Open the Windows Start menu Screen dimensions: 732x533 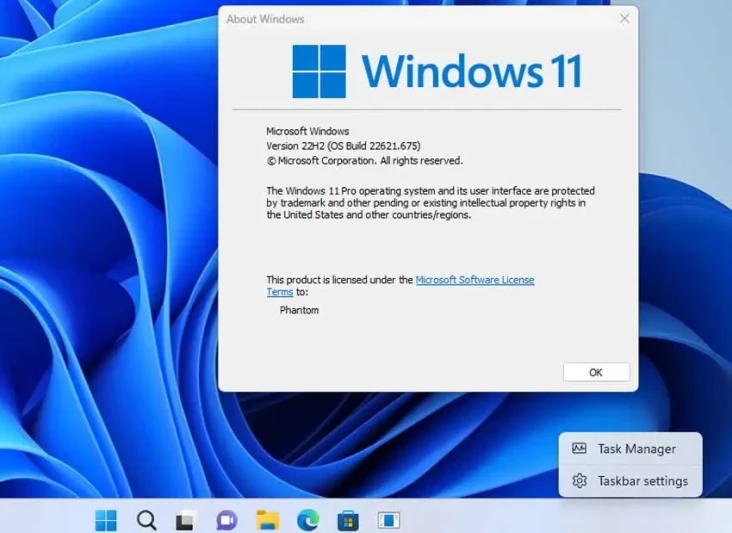click(x=106, y=520)
